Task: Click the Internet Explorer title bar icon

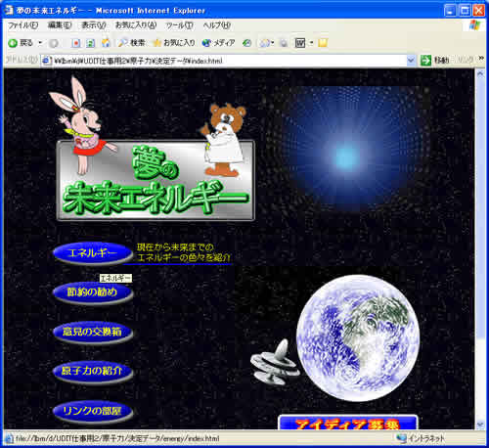Action: coord(9,10)
